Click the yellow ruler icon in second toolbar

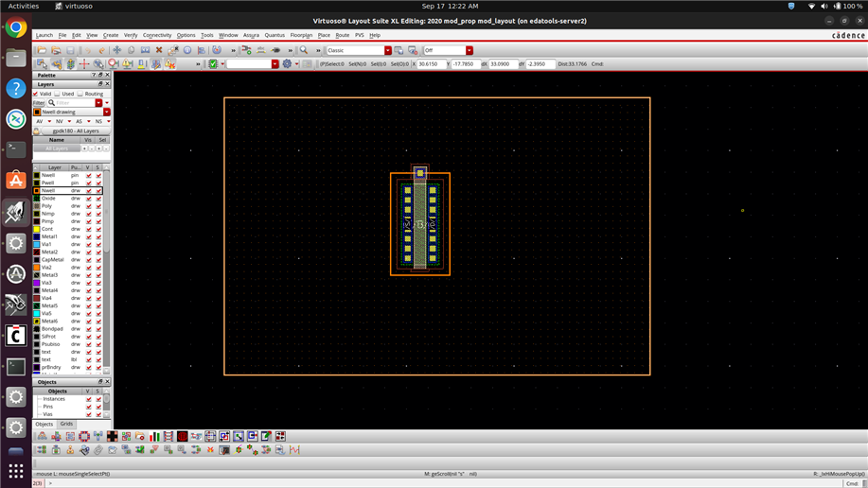point(141,64)
